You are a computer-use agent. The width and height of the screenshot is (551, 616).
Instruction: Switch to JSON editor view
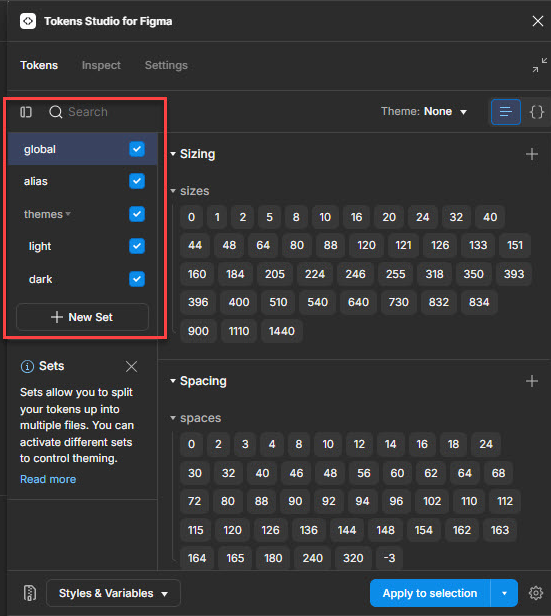[536, 112]
